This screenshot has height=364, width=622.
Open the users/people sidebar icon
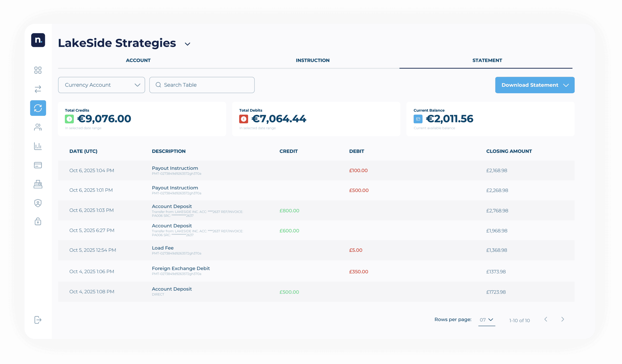[38, 127]
